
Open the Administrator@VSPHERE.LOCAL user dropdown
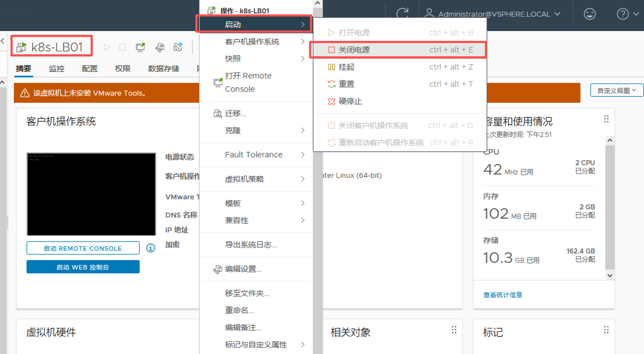pos(492,14)
